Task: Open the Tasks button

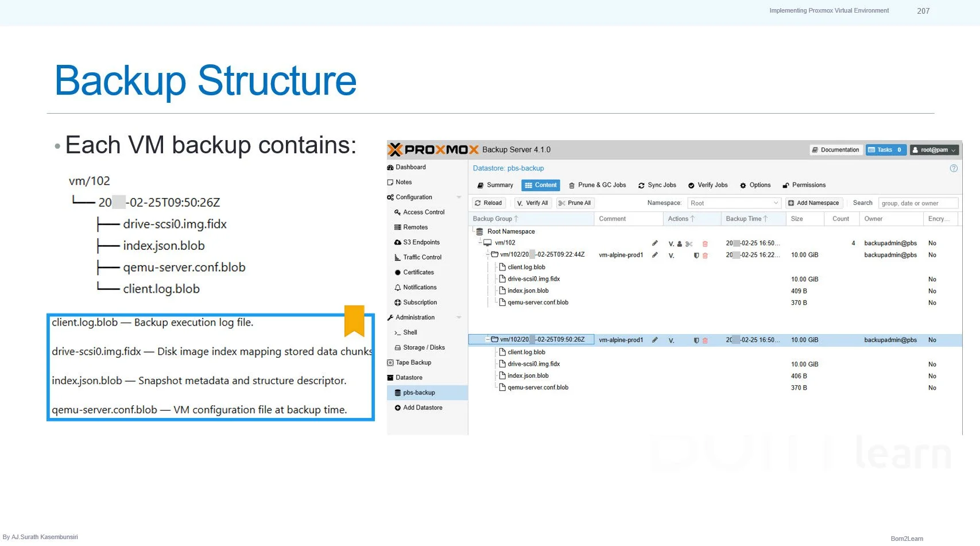Action: 886,150
